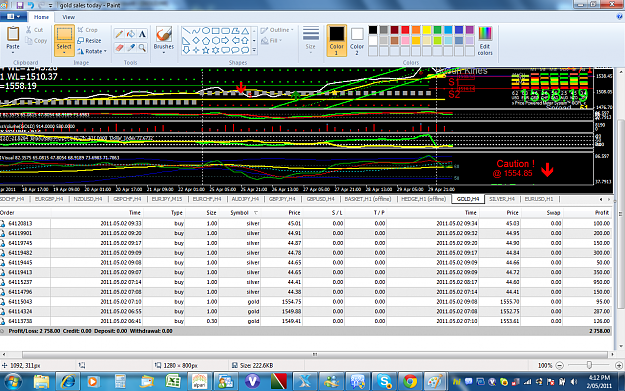Select the Color picker eyedropper tool
The height and width of the screenshot is (391, 625).
pyautogui.click(x=130, y=48)
